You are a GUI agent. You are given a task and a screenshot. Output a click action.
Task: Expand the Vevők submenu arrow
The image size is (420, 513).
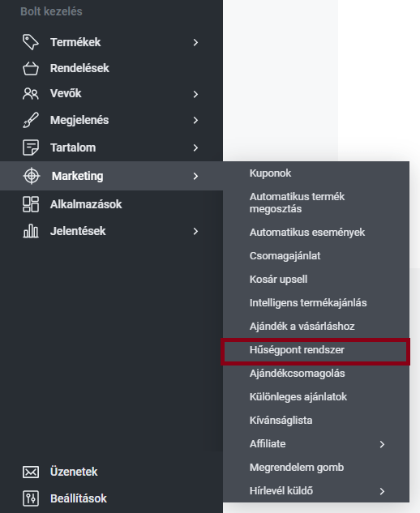(195, 94)
